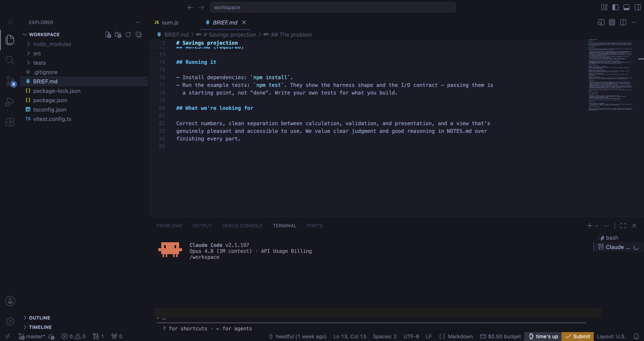The height and width of the screenshot is (341, 644).
Task: Open the Search view in activity bar
Action: 10,60
